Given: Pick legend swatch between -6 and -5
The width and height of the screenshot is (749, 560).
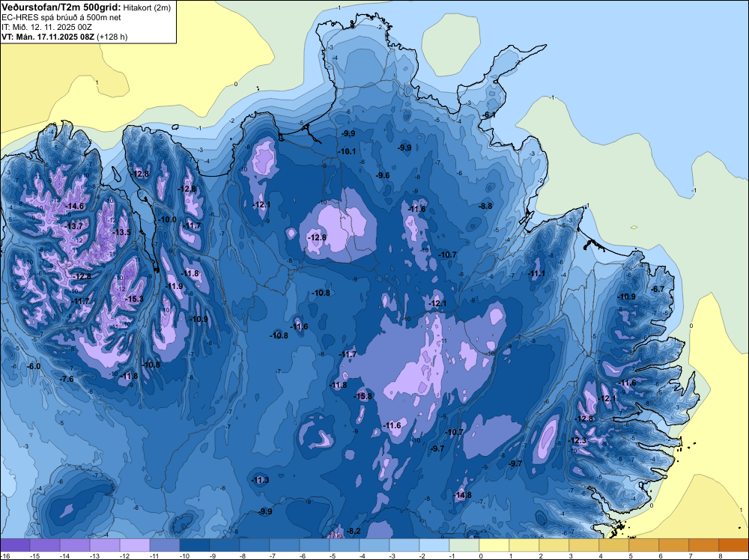Looking at the screenshot, I should 315,545.
